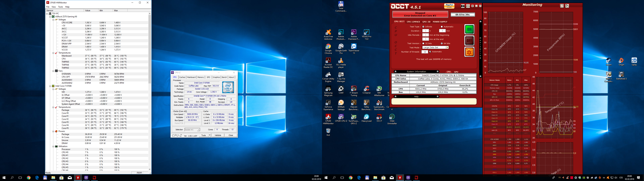Screen dimensions: 644x181
Task: Click the OCCT move-window arrows icon
Action: pyautogui.click(x=468, y=6)
